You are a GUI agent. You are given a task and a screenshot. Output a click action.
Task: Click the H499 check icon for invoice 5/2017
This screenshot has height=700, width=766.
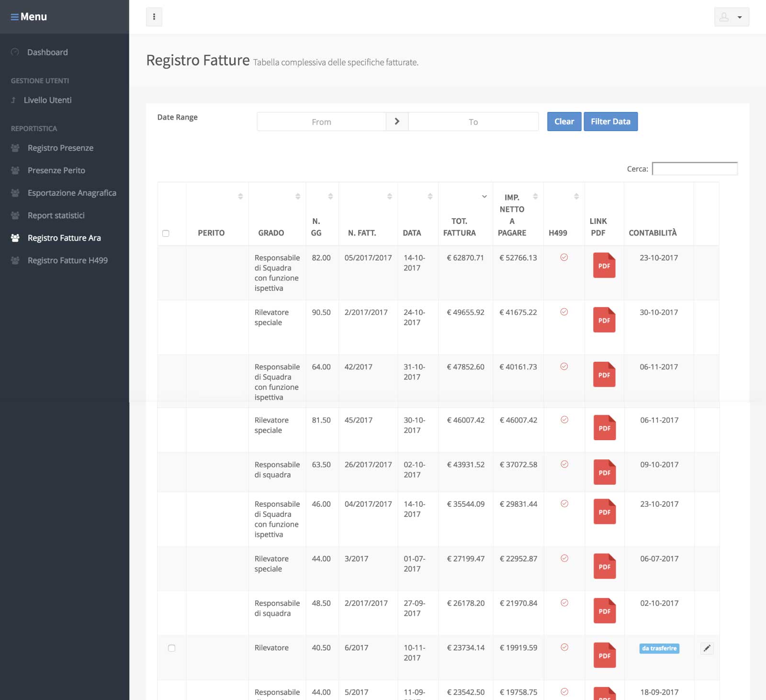point(564,692)
